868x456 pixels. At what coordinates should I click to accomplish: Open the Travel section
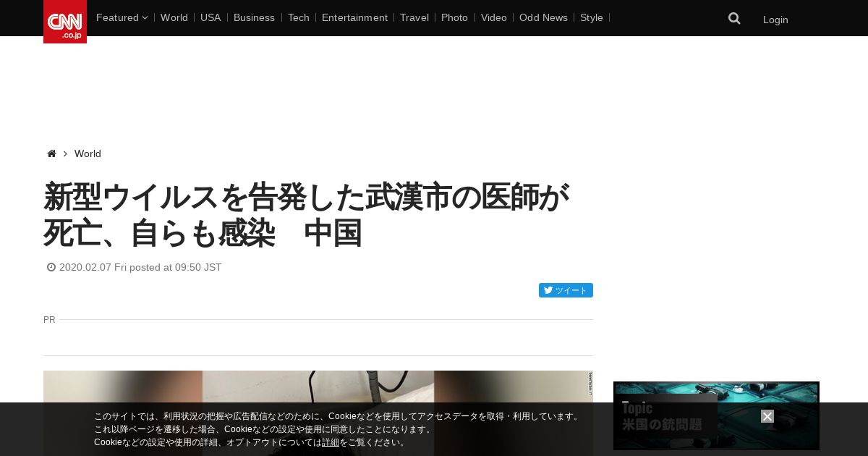tap(414, 17)
